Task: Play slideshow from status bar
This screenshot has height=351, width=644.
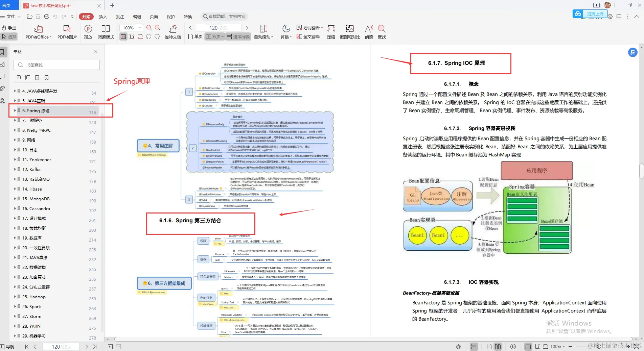Action: (513, 347)
